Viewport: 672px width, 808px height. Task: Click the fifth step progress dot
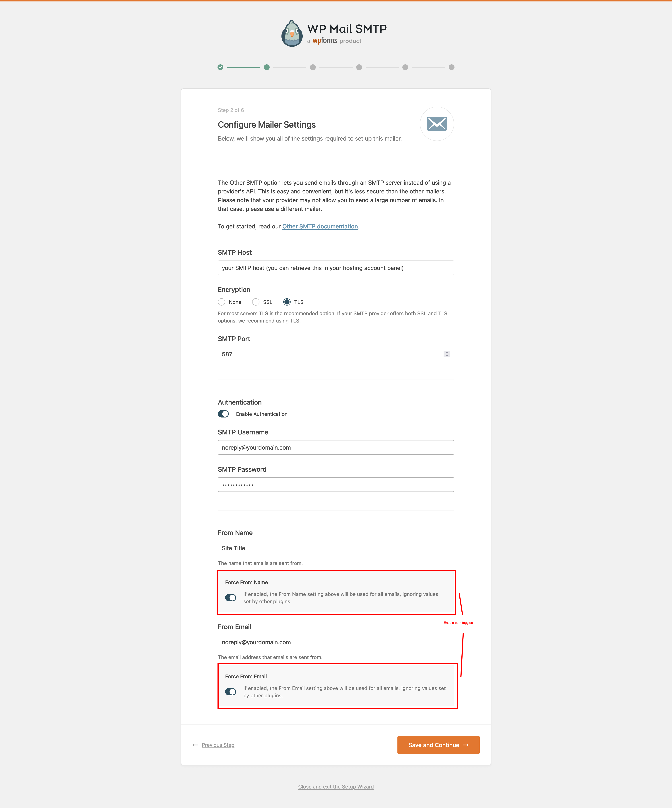405,67
